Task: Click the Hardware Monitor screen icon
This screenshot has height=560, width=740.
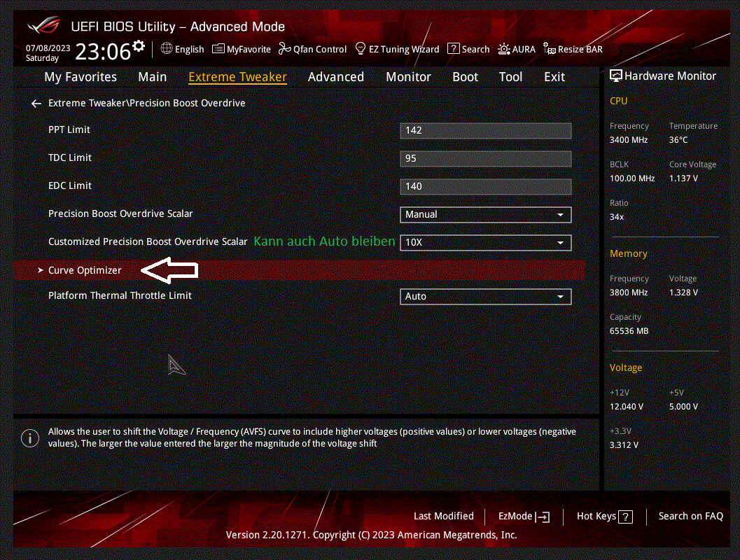Action: point(616,76)
